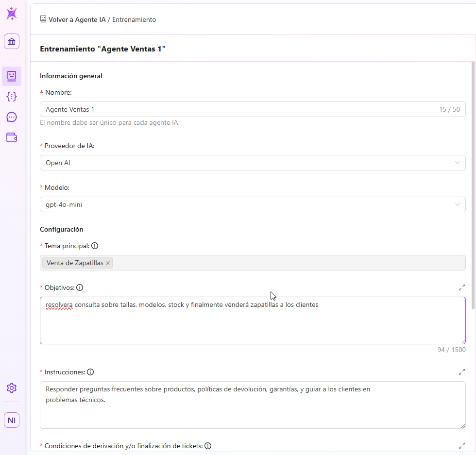Remove the Venta de Zapatillas tag
The image size is (476, 455).
point(108,263)
